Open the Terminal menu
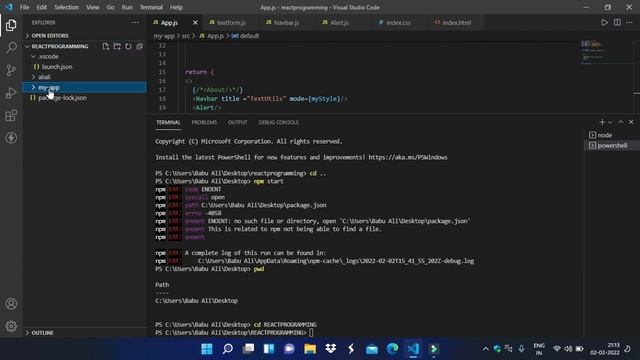This screenshot has width=640, height=360. click(151, 7)
